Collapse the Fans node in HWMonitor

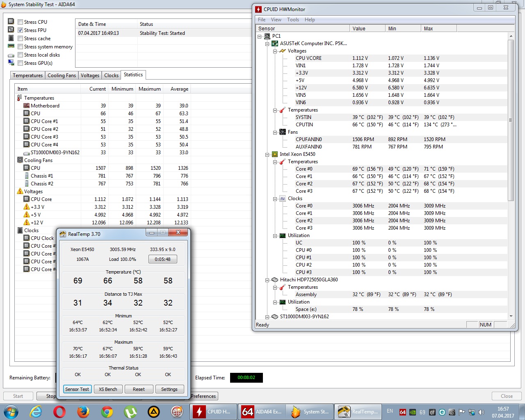[x=275, y=132]
